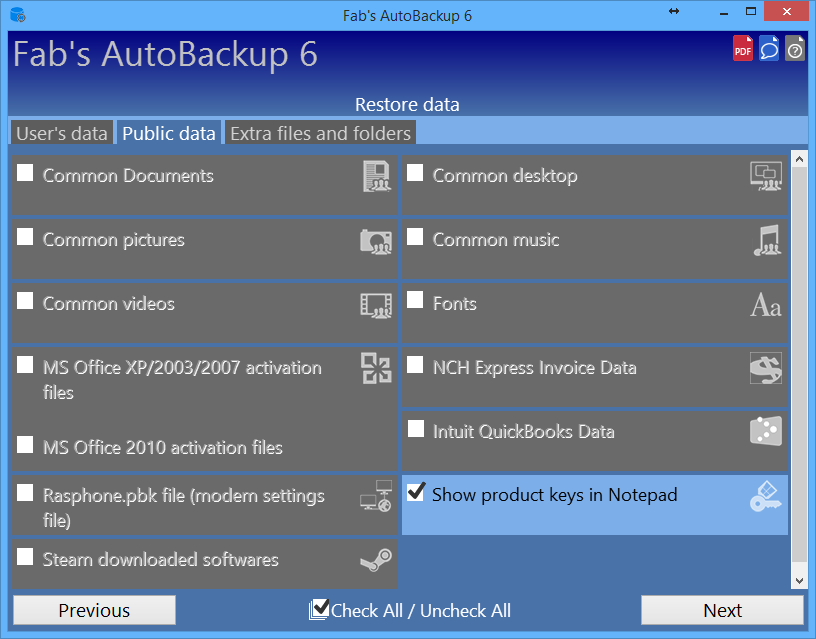Click the Common desktop monitor icon
This screenshot has height=639, width=816.
(x=766, y=176)
